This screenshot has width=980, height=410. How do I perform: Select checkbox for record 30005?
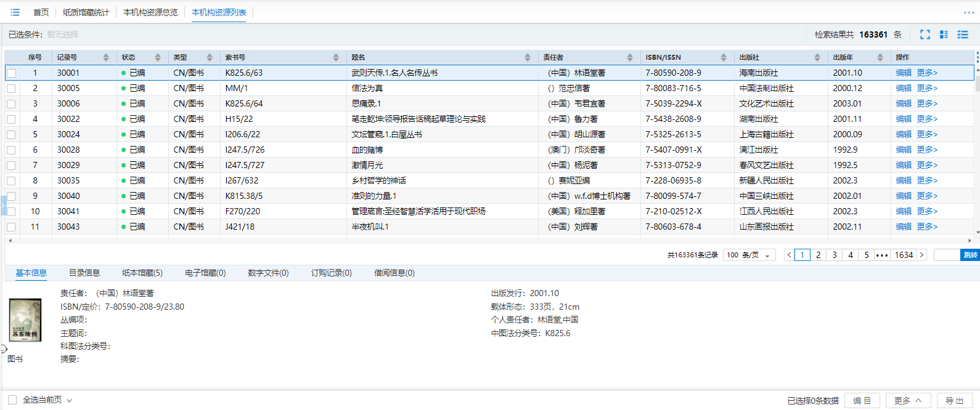(11, 88)
